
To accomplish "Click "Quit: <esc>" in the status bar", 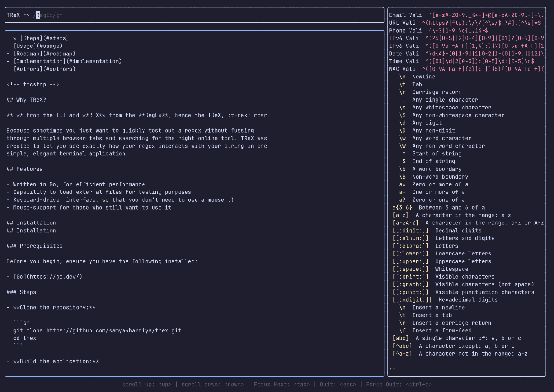I will coord(338,384).
